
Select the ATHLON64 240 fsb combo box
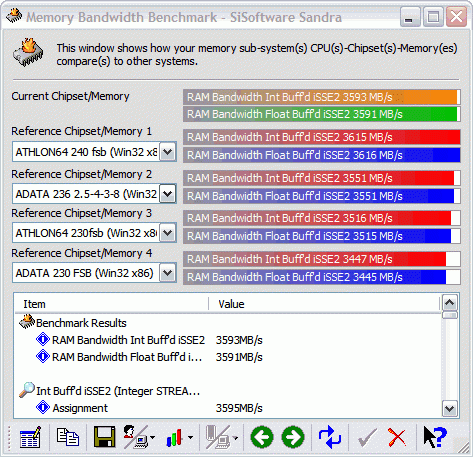point(94,152)
